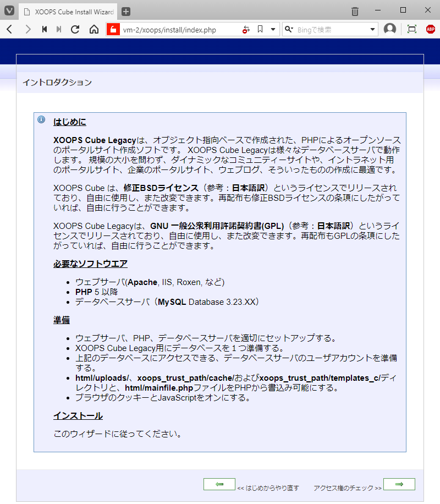Maximize the browser window

point(403,10)
